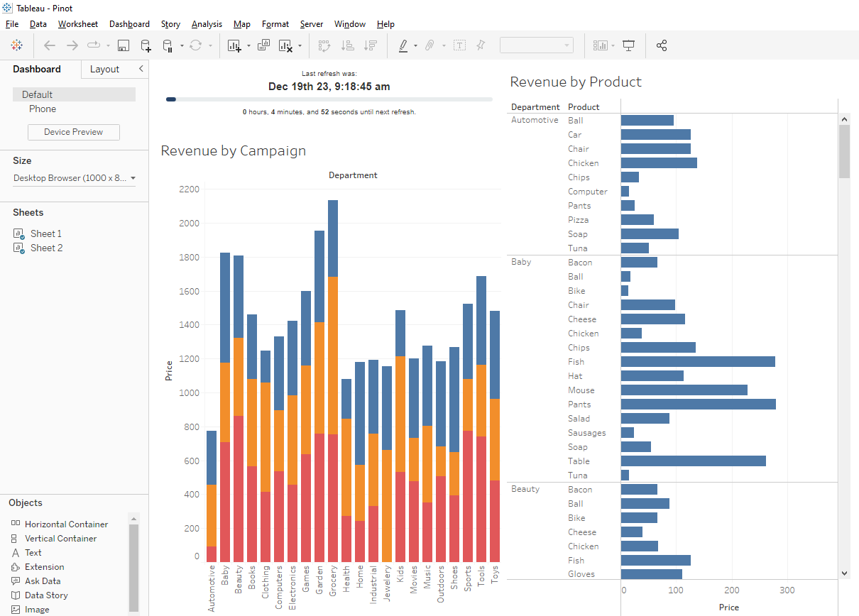Collapse the Dashboard side pane
The image size is (859, 616).
pos(141,69)
